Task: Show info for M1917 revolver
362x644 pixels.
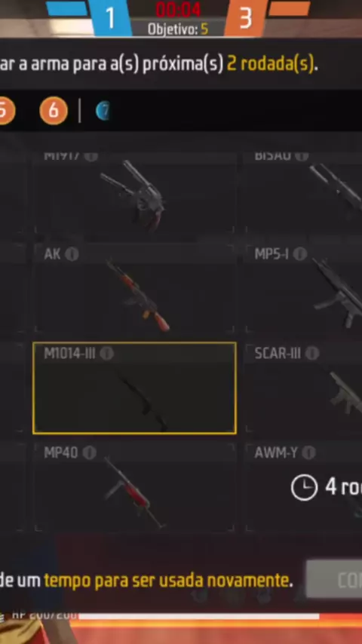Action: [91, 157]
